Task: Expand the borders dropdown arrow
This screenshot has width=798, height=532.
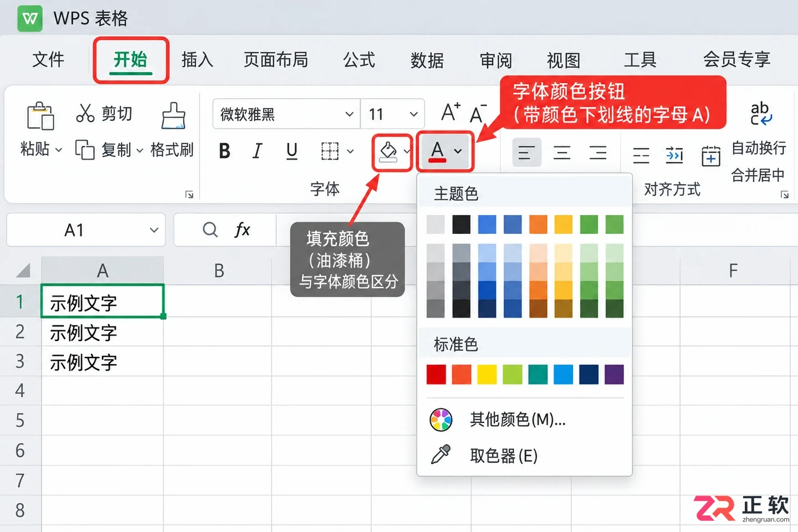Action: [350, 151]
